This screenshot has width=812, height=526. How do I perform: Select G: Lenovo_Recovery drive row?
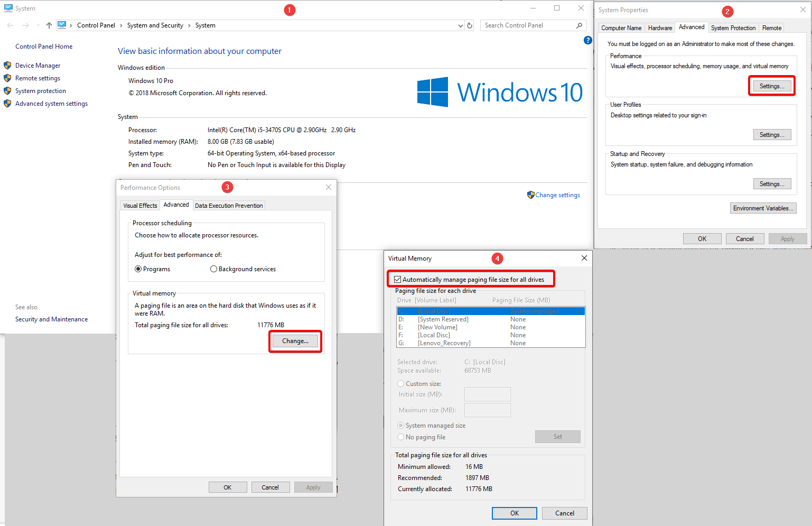491,343
